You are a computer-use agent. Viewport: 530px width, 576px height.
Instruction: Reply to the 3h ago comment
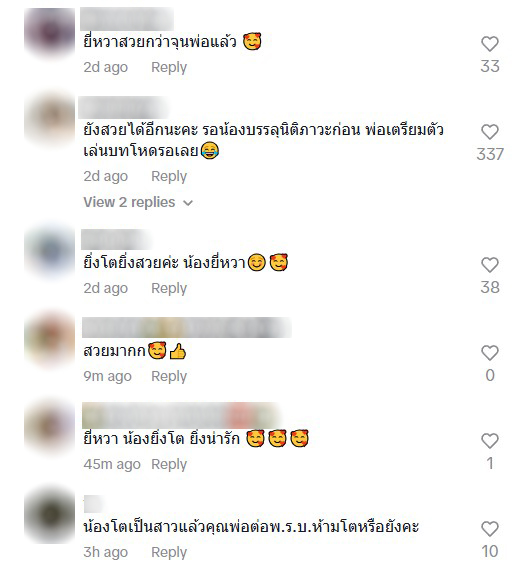point(169,552)
